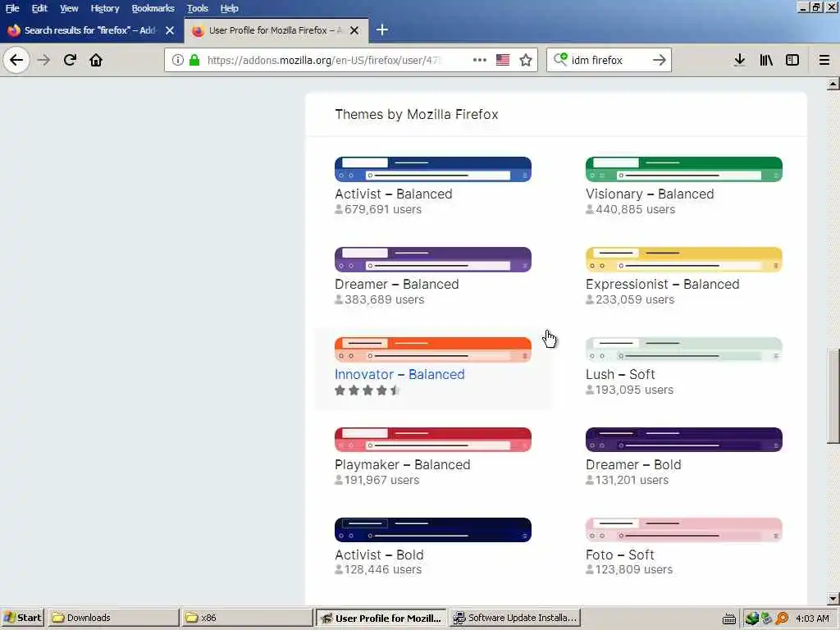Click the page scrollbar down arrow
This screenshot has width=840, height=630.
833,599
